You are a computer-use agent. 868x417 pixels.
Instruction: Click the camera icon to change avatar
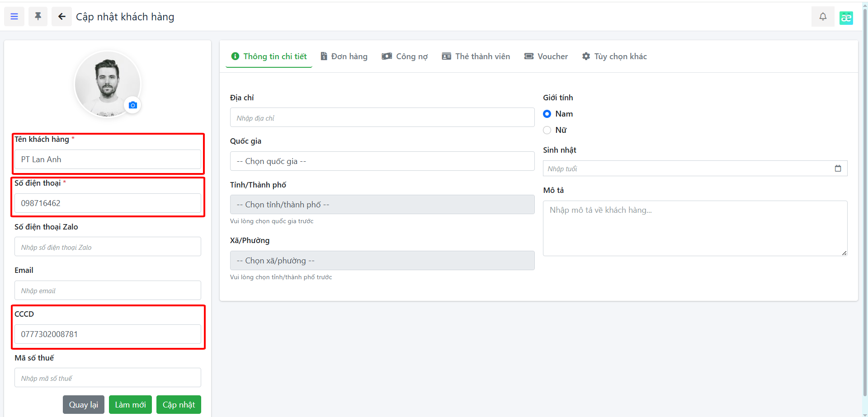tap(132, 105)
